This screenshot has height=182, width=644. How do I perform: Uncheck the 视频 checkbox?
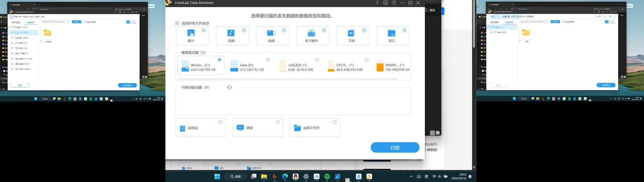pos(284,30)
